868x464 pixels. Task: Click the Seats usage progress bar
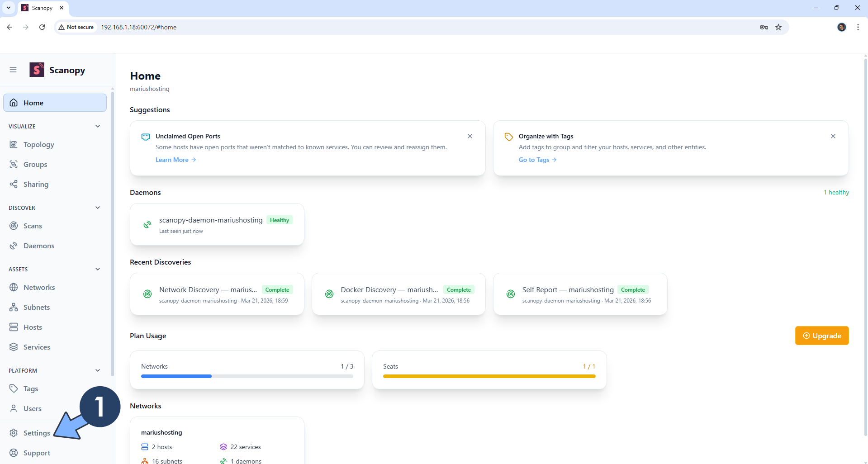tap(489, 376)
